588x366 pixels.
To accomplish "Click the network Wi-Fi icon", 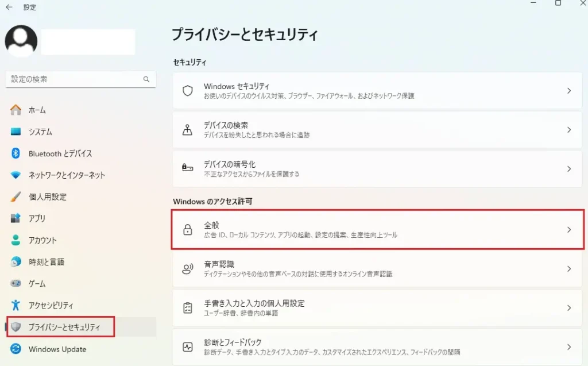I will [x=16, y=175].
